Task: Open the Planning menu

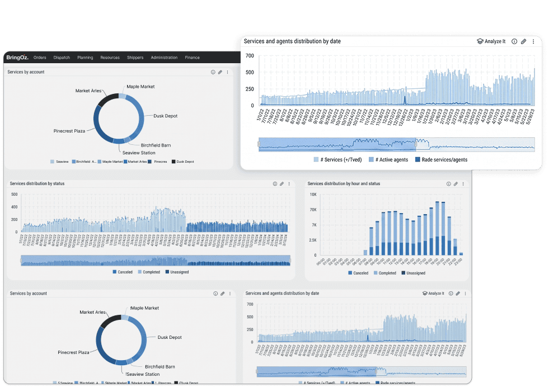Action: click(85, 58)
